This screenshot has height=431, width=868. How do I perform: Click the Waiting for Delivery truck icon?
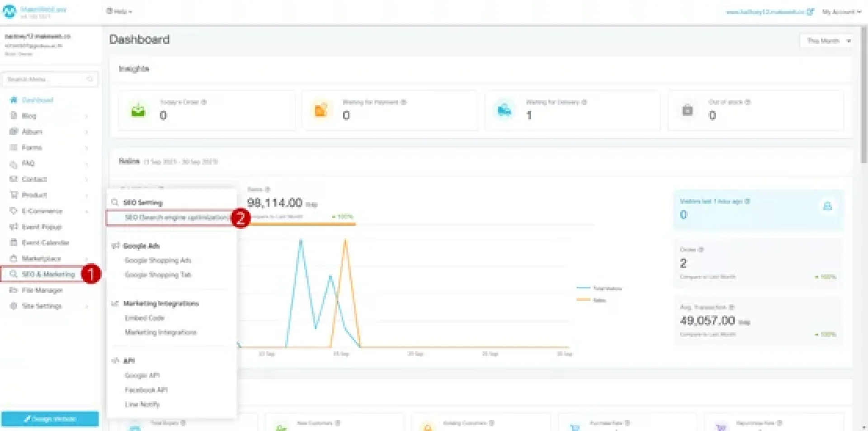point(504,110)
